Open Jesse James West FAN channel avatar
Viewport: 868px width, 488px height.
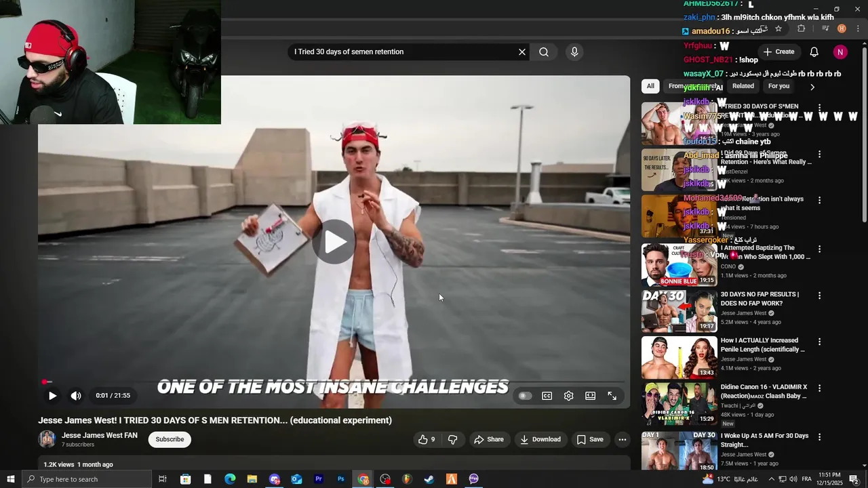(x=47, y=439)
